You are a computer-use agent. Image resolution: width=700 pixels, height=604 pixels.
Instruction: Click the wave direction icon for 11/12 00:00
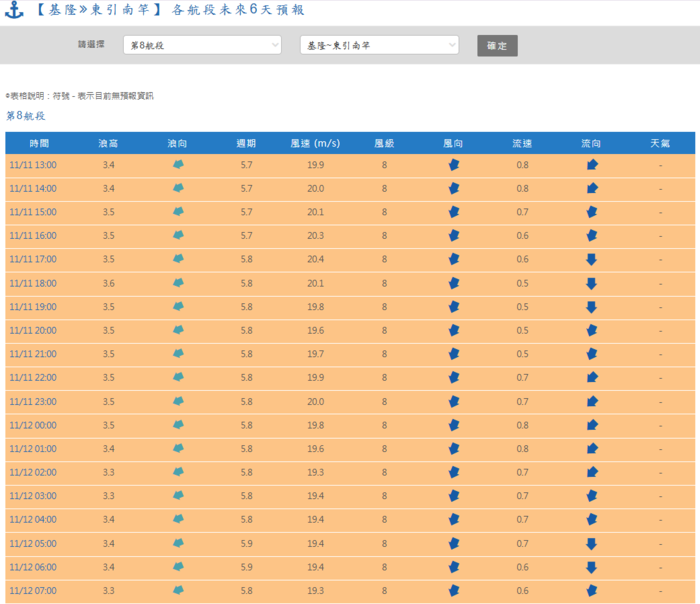(x=178, y=425)
